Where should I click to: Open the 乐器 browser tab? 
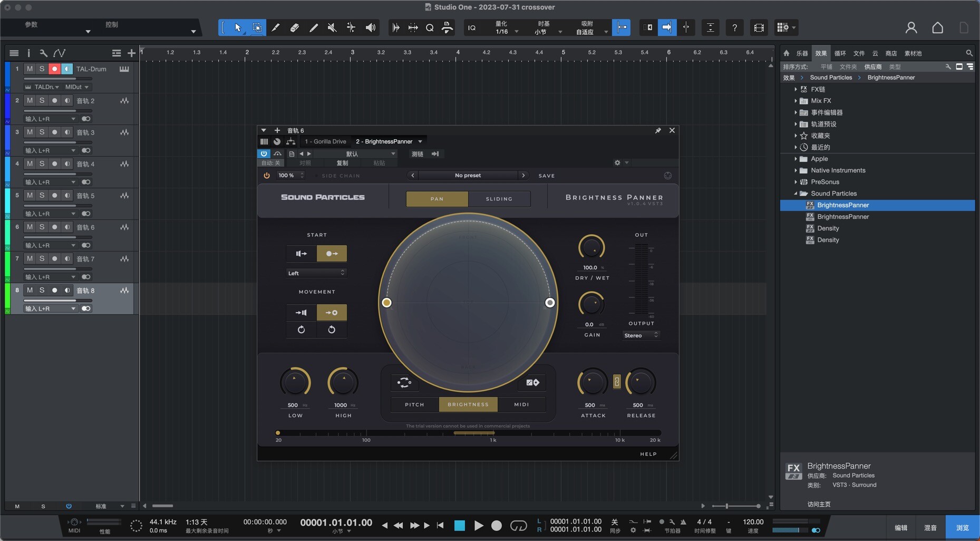point(802,53)
